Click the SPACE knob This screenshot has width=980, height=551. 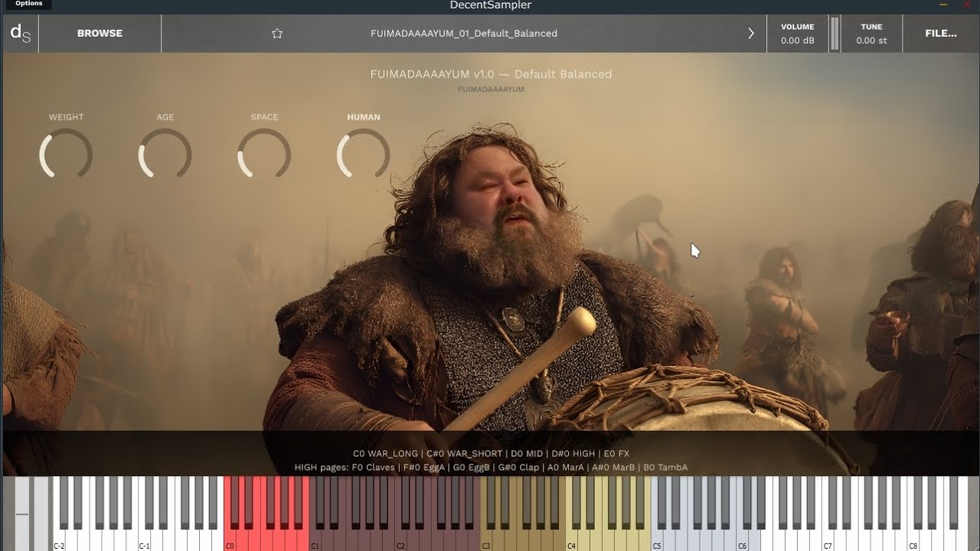(x=264, y=153)
